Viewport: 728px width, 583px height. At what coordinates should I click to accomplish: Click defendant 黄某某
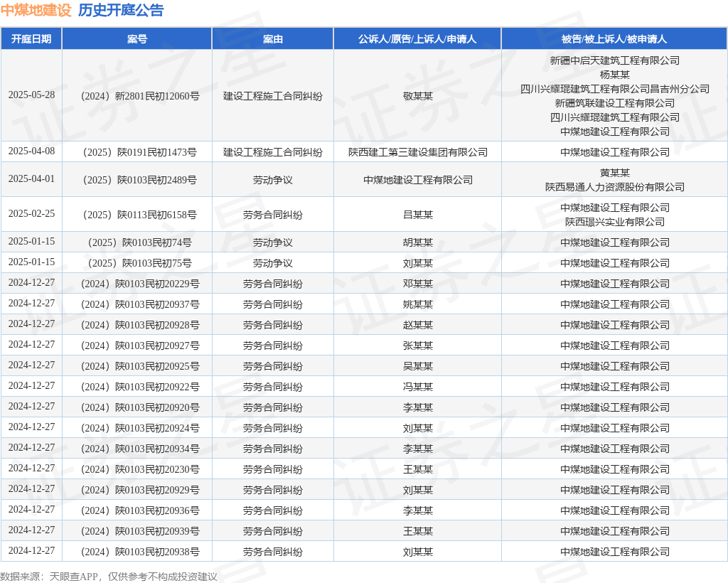[615, 173]
